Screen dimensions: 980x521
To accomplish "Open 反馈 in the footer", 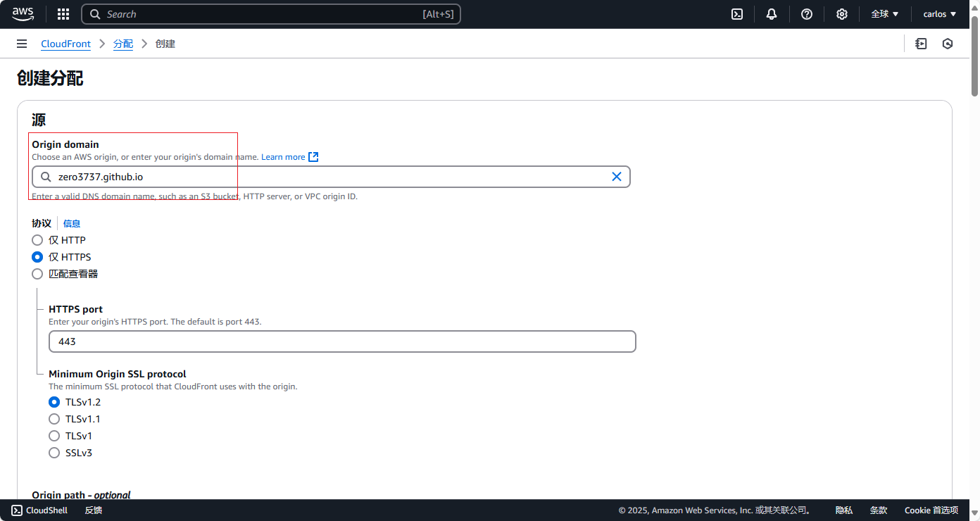I will coord(94,510).
